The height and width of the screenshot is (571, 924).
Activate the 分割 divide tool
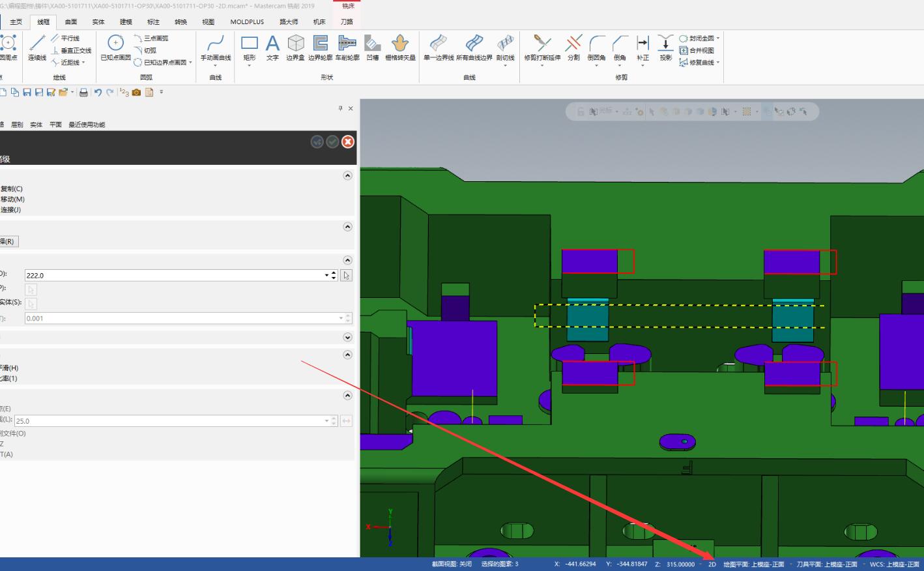click(x=573, y=48)
